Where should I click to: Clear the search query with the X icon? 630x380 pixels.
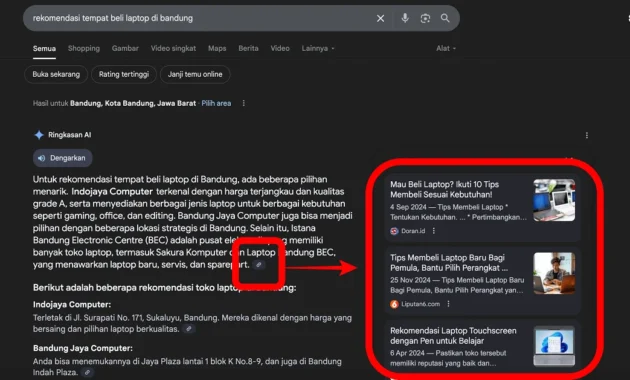tap(380, 18)
